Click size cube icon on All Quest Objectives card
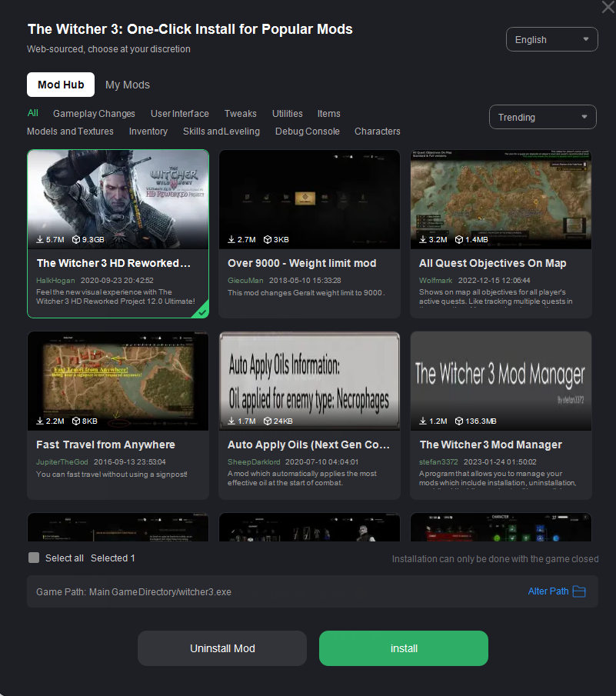 (459, 239)
